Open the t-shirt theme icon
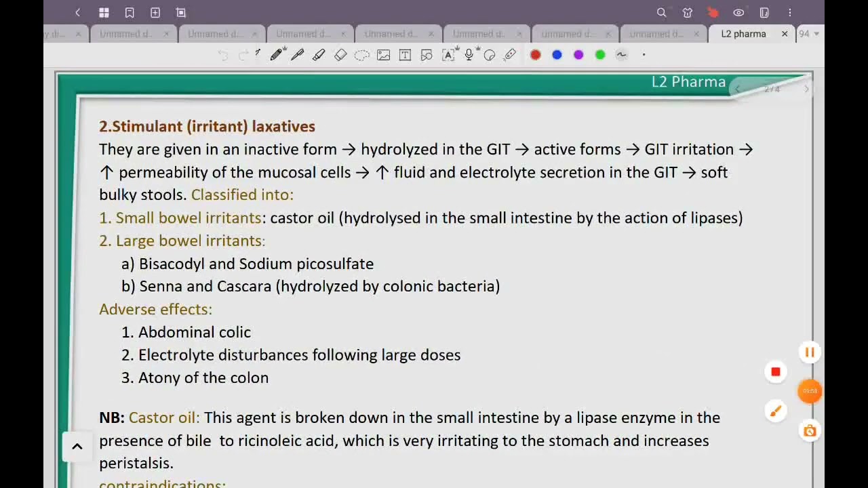Viewport: 868px width, 488px height. [x=687, y=12]
